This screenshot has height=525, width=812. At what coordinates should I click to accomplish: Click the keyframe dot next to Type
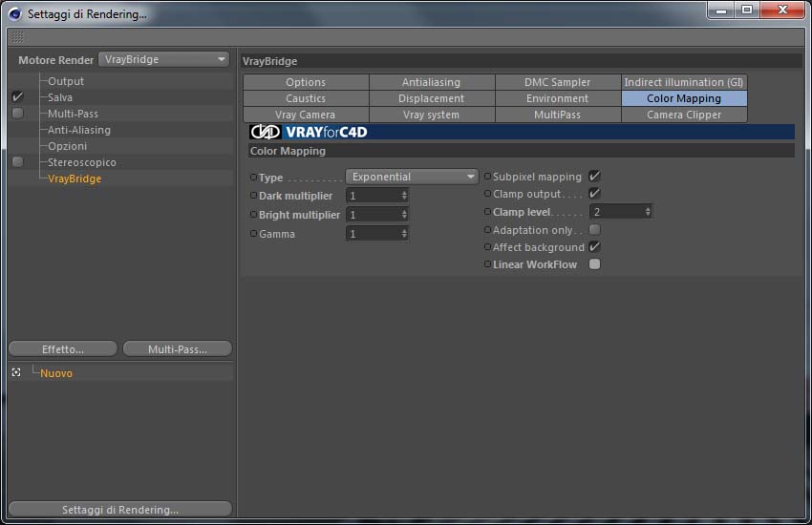pyautogui.click(x=254, y=177)
